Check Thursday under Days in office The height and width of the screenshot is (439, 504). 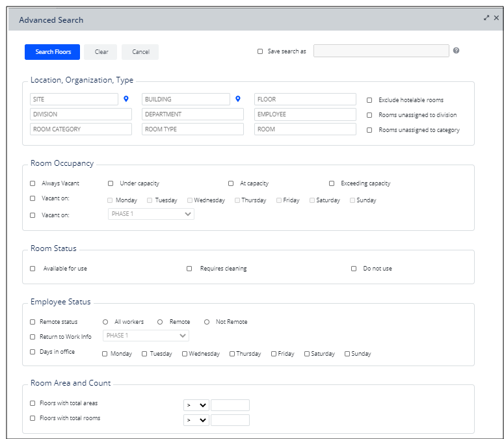tap(232, 354)
